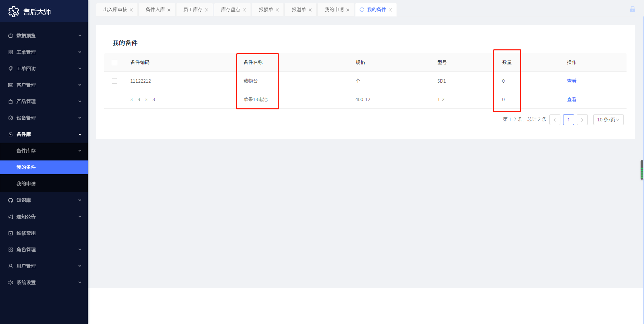The image size is (644, 324).
Task: Click 查看 link on the 载物台 row
Action: (x=571, y=81)
